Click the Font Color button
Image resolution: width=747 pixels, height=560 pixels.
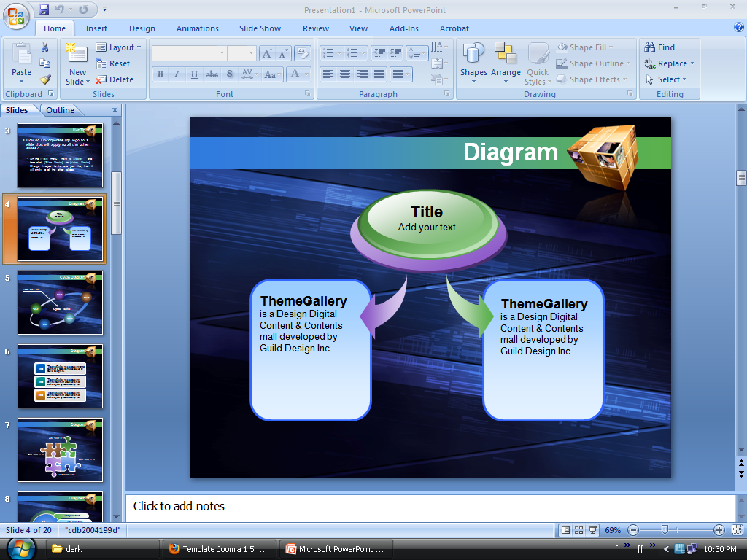(295, 74)
